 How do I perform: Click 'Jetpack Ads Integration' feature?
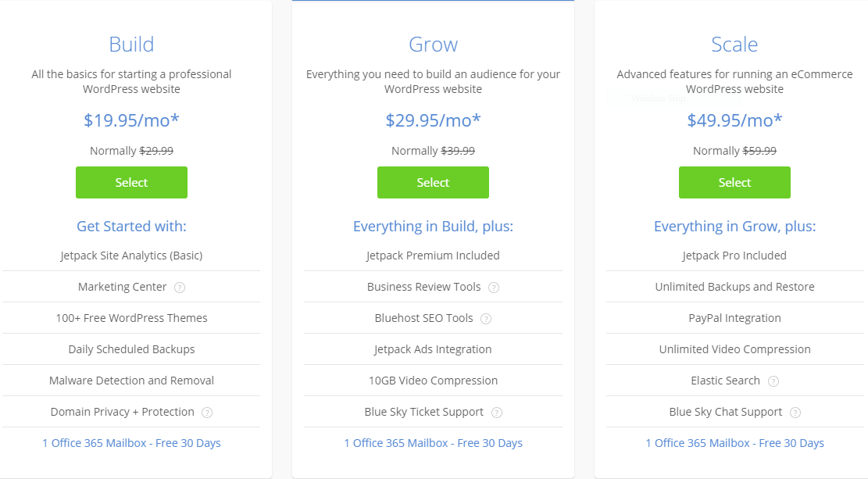point(433,349)
